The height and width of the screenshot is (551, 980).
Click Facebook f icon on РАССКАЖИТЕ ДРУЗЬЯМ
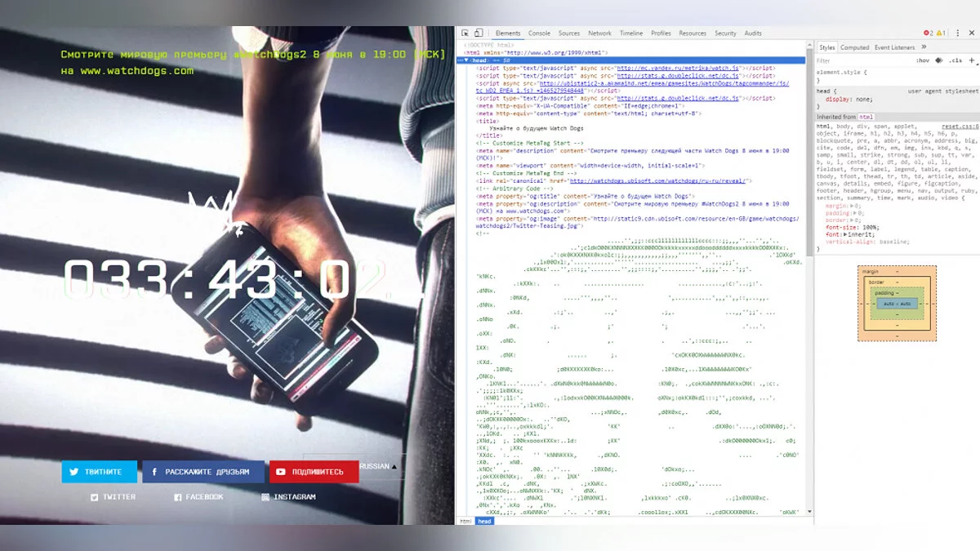[x=155, y=472]
